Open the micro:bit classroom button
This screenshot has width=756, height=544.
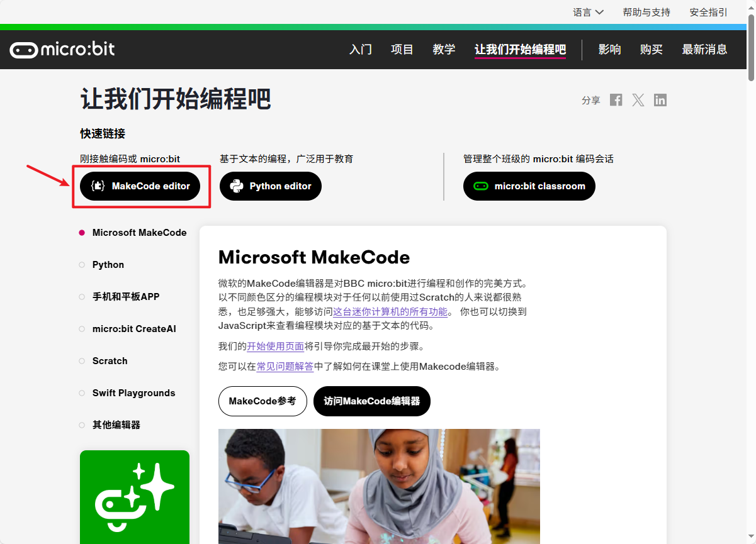tap(529, 186)
